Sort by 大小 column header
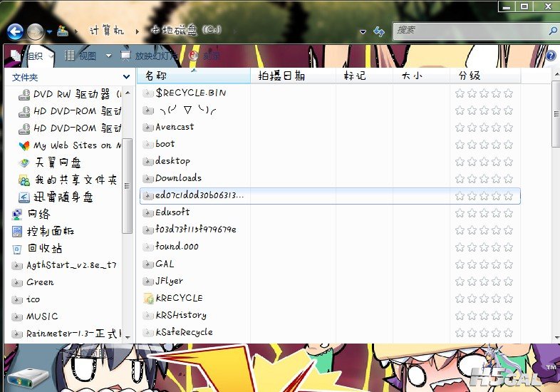The image size is (560, 392). (421, 76)
